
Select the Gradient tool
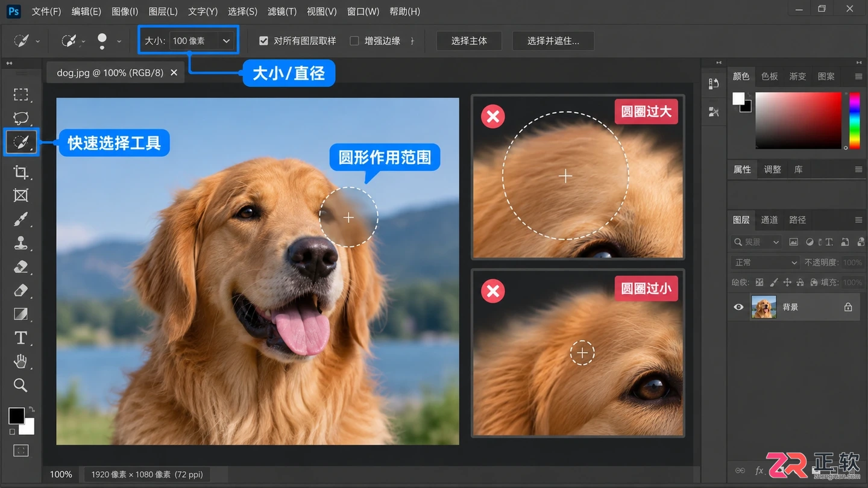pyautogui.click(x=21, y=314)
